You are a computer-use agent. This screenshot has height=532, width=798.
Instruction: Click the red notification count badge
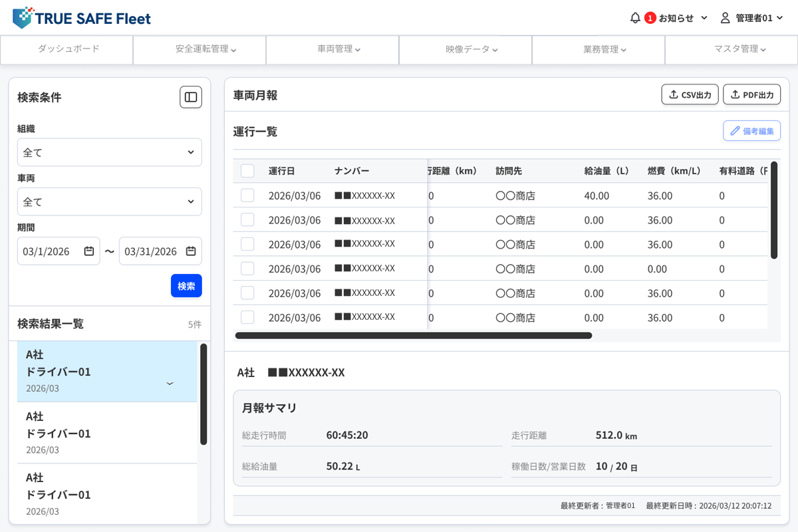(650, 18)
